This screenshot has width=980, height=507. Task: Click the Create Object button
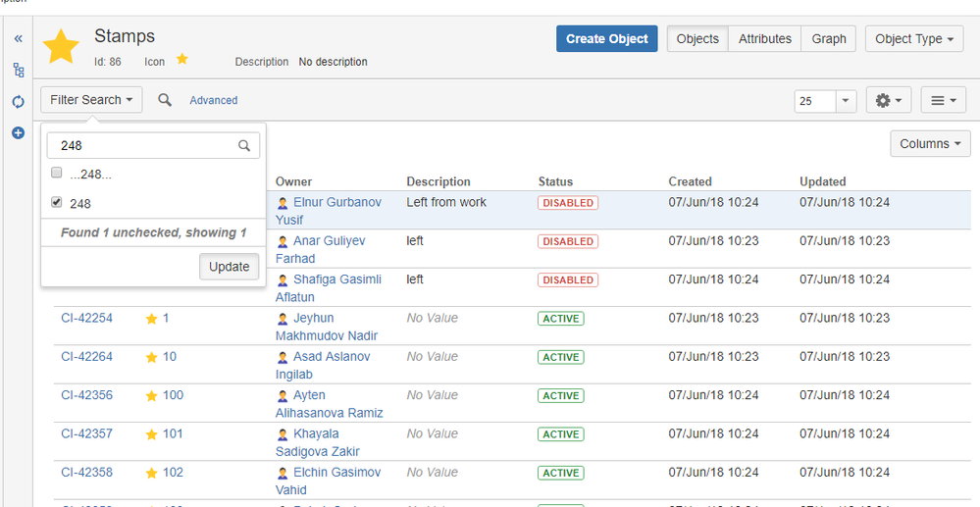(x=607, y=39)
